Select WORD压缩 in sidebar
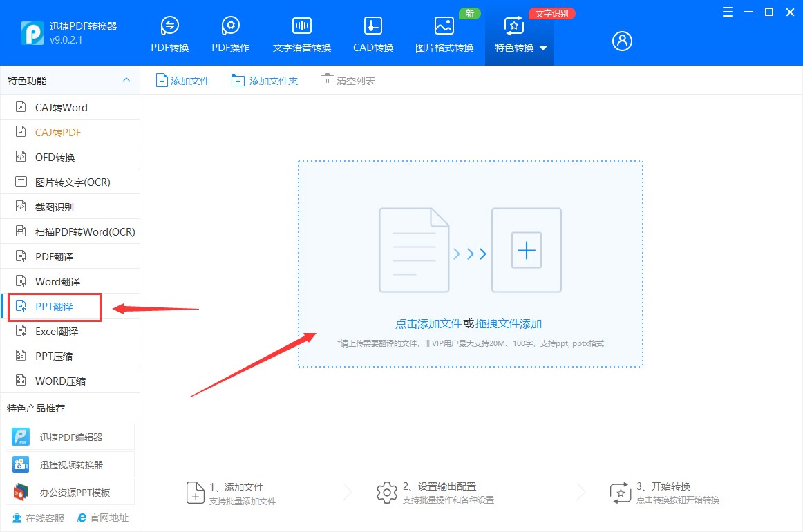803x532 pixels. (70, 381)
